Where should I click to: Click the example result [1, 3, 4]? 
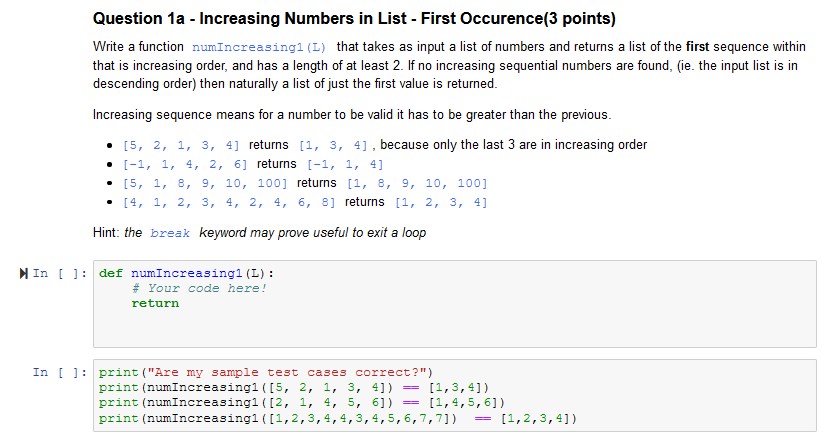click(x=333, y=145)
